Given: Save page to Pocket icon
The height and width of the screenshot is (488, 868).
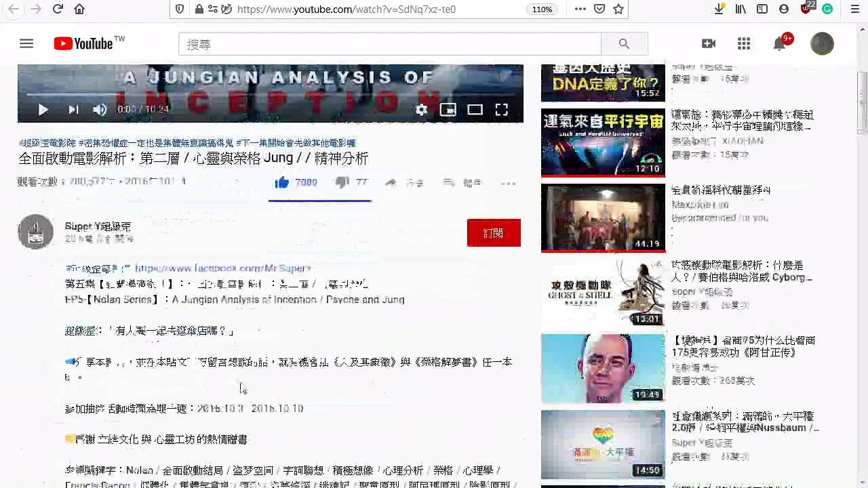Looking at the screenshot, I should tap(599, 9).
